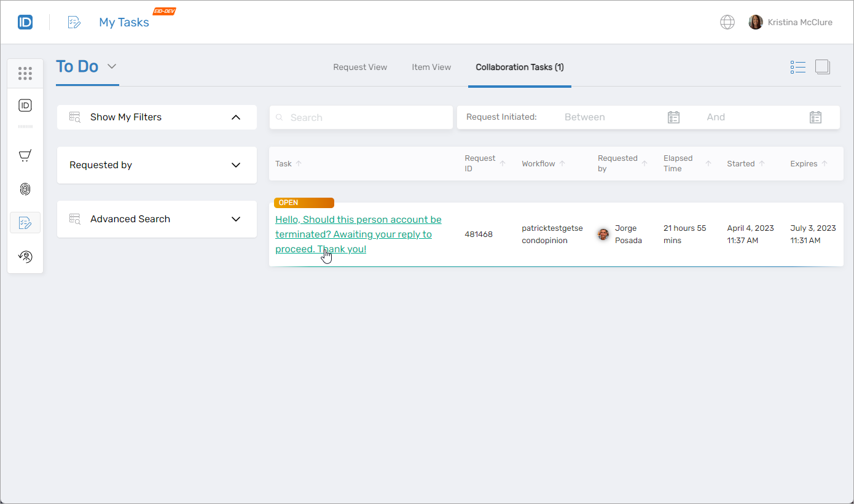
Task: Expand the Requested by filter
Action: pos(236,165)
